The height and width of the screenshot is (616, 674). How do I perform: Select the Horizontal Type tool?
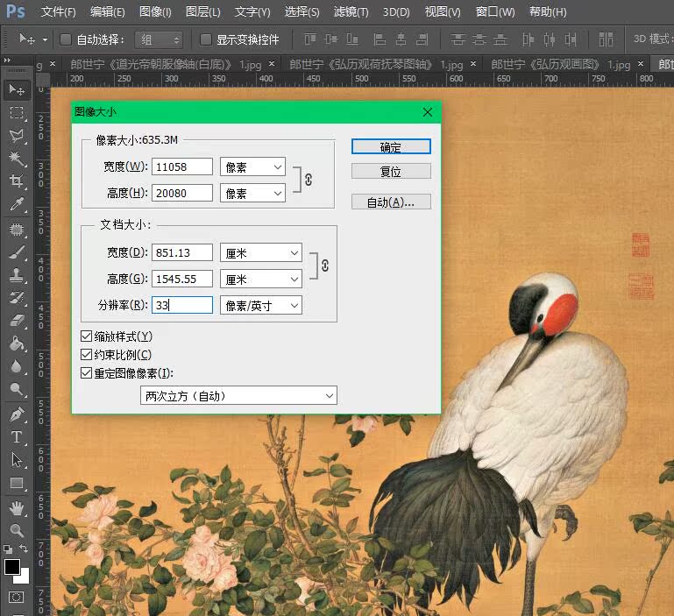(17, 436)
